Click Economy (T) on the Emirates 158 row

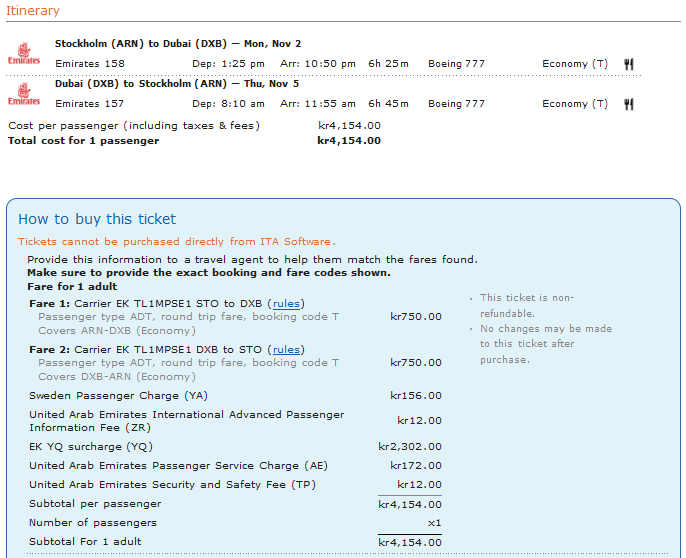click(x=575, y=64)
